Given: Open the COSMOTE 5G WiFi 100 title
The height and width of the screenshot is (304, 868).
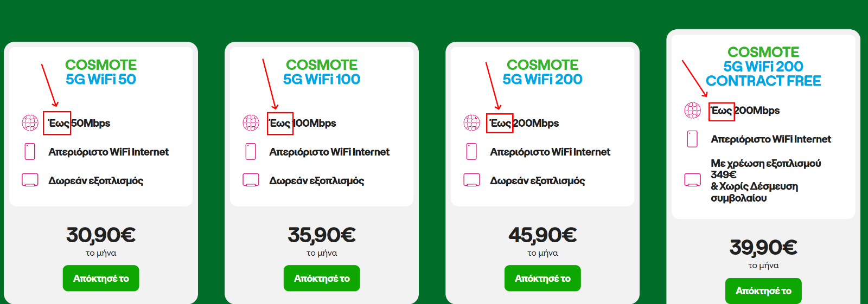Looking at the screenshot, I should [x=322, y=72].
